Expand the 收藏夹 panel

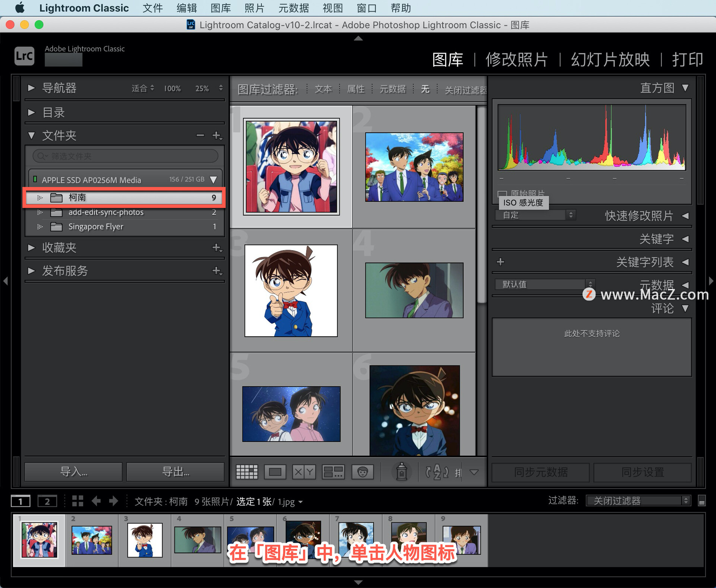(x=32, y=248)
